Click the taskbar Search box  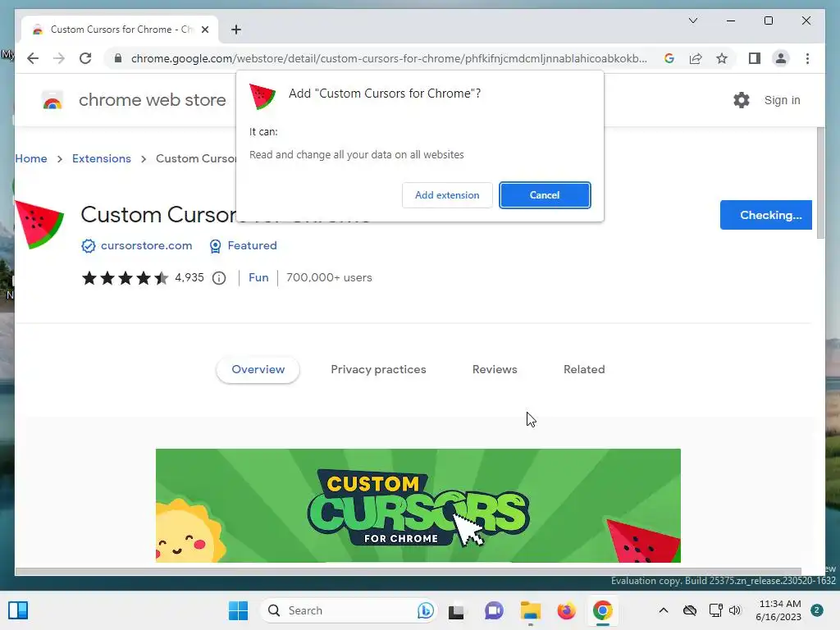(x=348, y=610)
